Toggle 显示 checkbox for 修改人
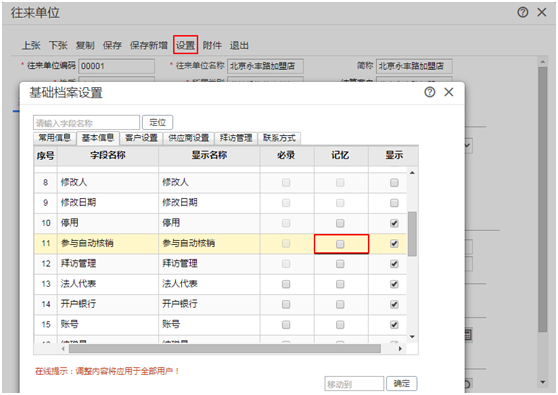This screenshot has width=558, height=395. (394, 183)
